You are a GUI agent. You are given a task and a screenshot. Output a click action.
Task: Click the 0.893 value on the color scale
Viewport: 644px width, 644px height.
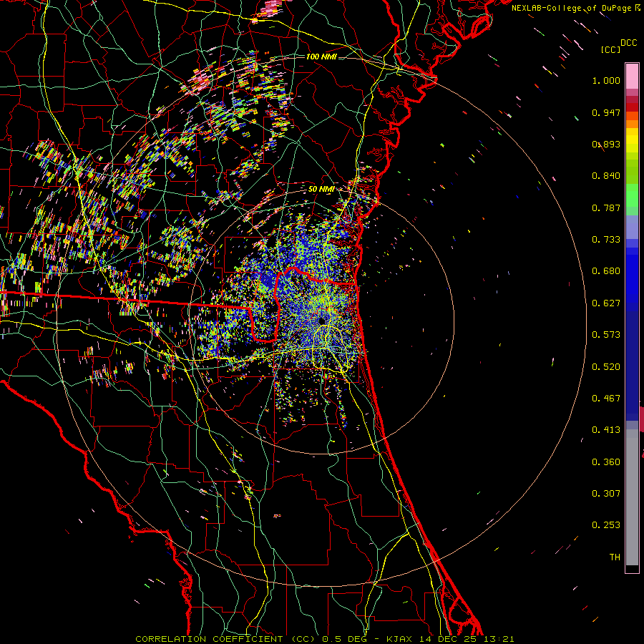(x=606, y=144)
